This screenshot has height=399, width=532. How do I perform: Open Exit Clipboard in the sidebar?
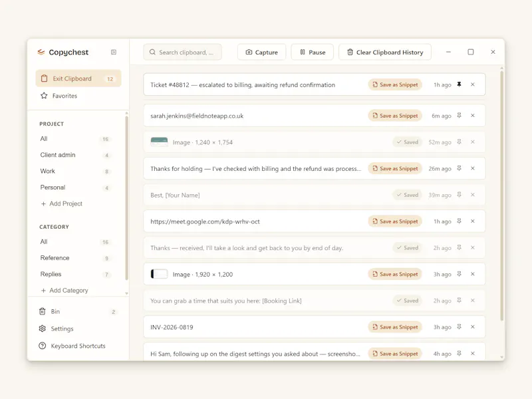click(78, 78)
